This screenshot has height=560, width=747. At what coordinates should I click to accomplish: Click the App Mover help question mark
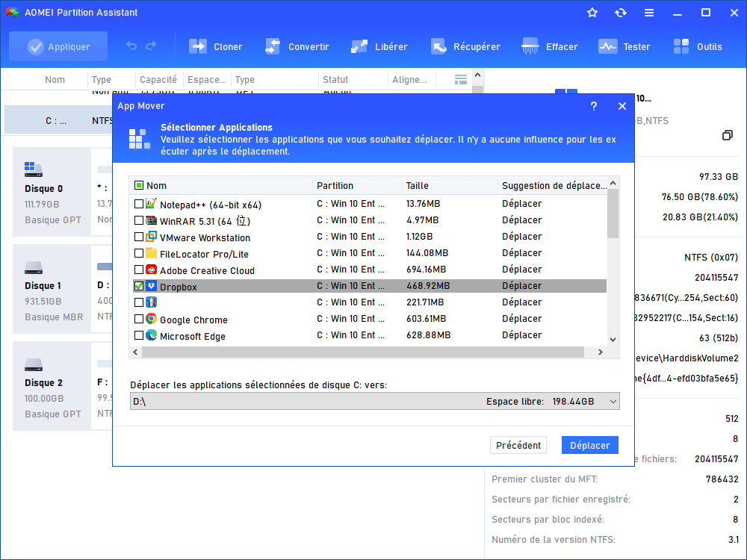tap(594, 106)
